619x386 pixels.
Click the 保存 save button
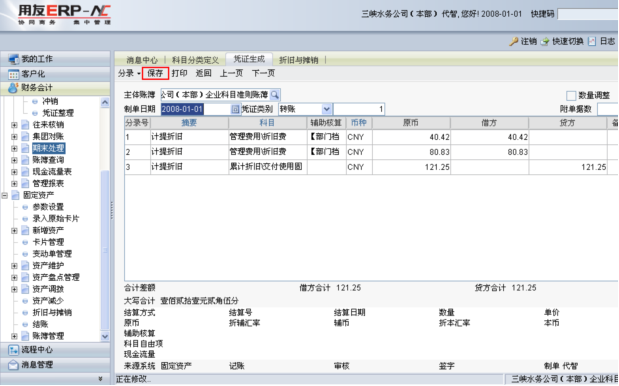155,73
